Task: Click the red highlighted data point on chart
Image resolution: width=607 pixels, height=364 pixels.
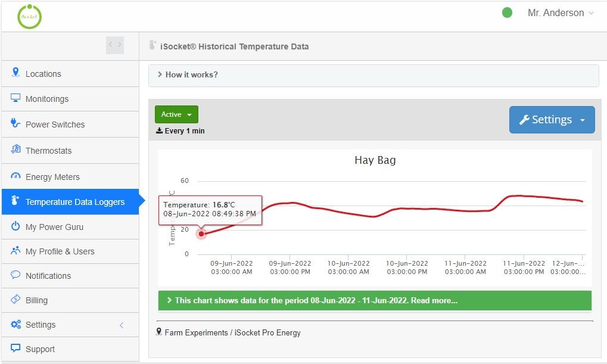Action: click(x=201, y=234)
